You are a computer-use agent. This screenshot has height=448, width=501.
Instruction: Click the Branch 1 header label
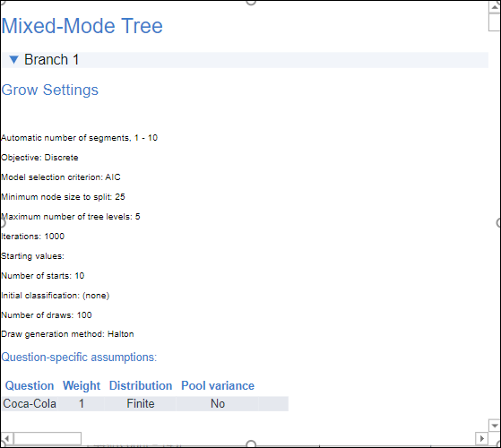click(51, 60)
